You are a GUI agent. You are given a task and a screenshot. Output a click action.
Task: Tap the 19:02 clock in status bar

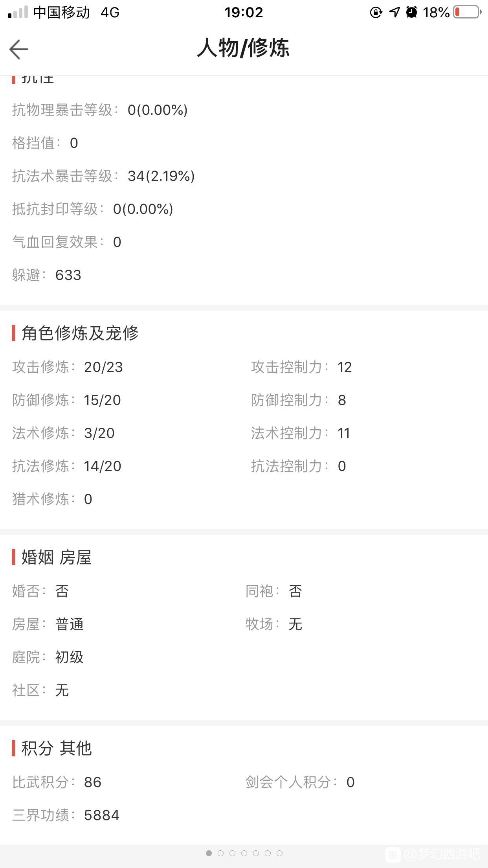pyautogui.click(x=244, y=12)
